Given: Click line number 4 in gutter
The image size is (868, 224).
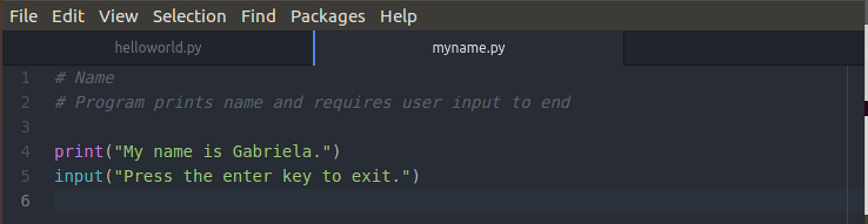Looking at the screenshot, I should pos(25,152).
